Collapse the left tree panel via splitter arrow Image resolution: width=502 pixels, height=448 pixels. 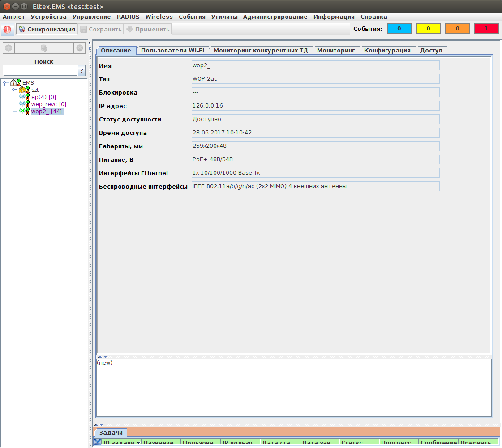[x=90, y=43]
